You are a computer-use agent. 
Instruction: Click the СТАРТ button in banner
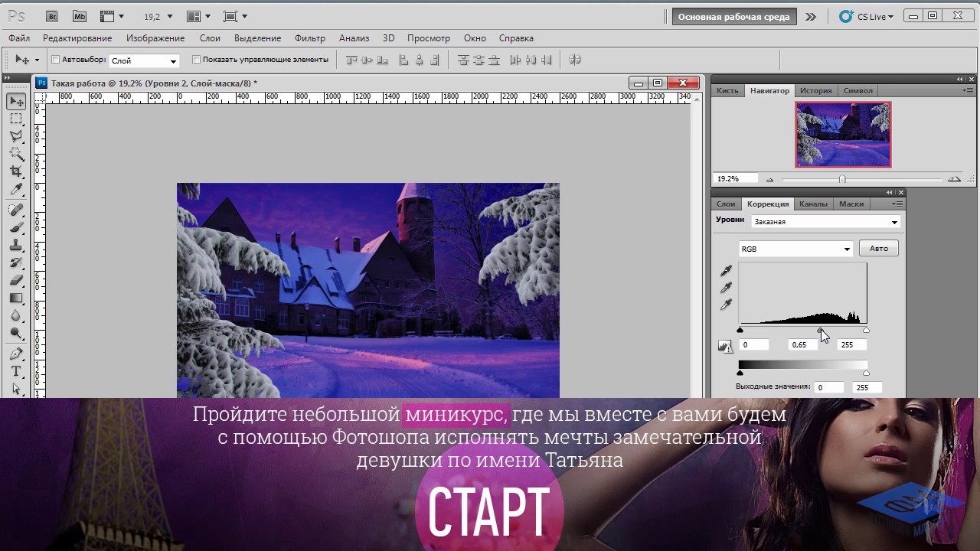point(488,512)
